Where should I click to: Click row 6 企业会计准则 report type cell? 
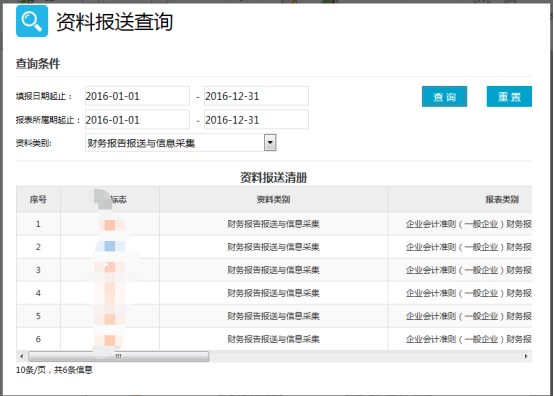pyautogui.click(x=460, y=339)
